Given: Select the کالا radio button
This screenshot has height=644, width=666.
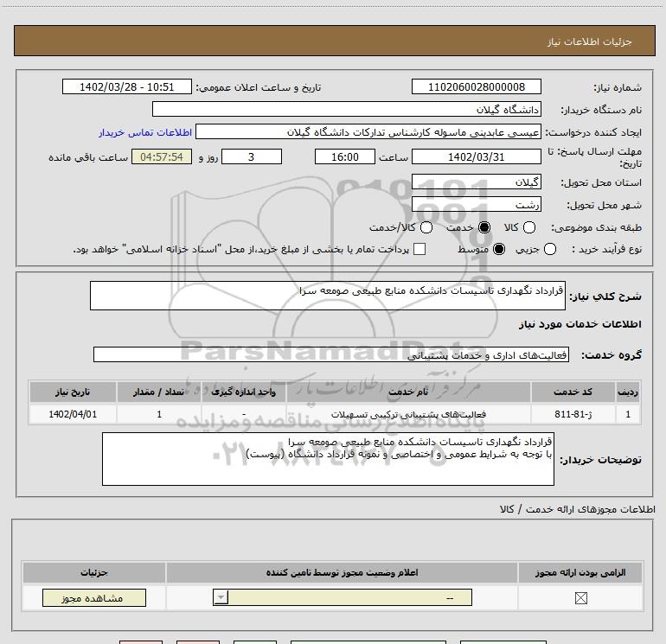Looking at the screenshot, I should click(529, 227).
